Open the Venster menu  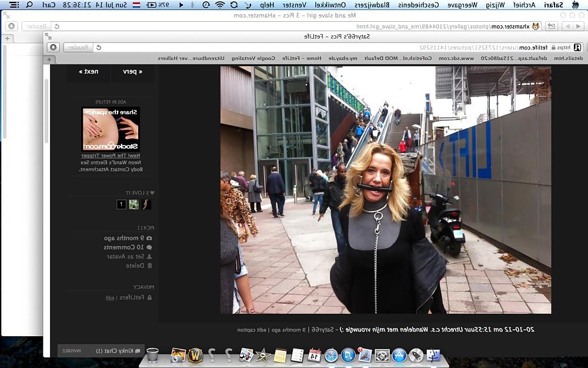pos(295,5)
